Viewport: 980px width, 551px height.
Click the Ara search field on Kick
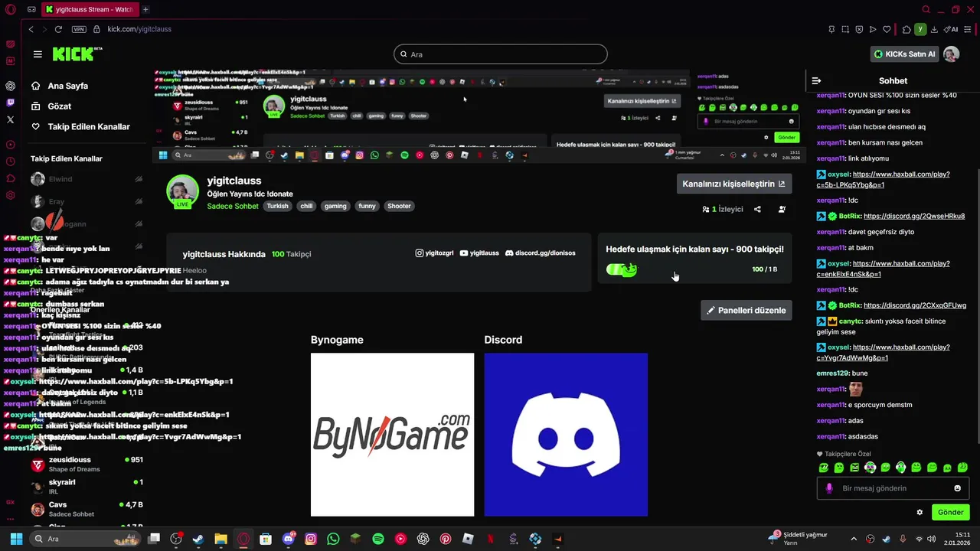pyautogui.click(x=501, y=54)
